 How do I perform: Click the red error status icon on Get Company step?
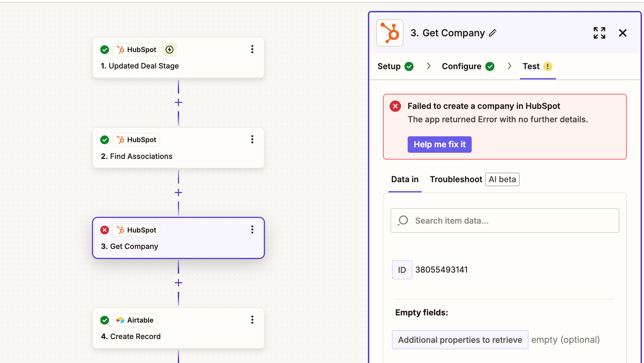pyautogui.click(x=104, y=230)
